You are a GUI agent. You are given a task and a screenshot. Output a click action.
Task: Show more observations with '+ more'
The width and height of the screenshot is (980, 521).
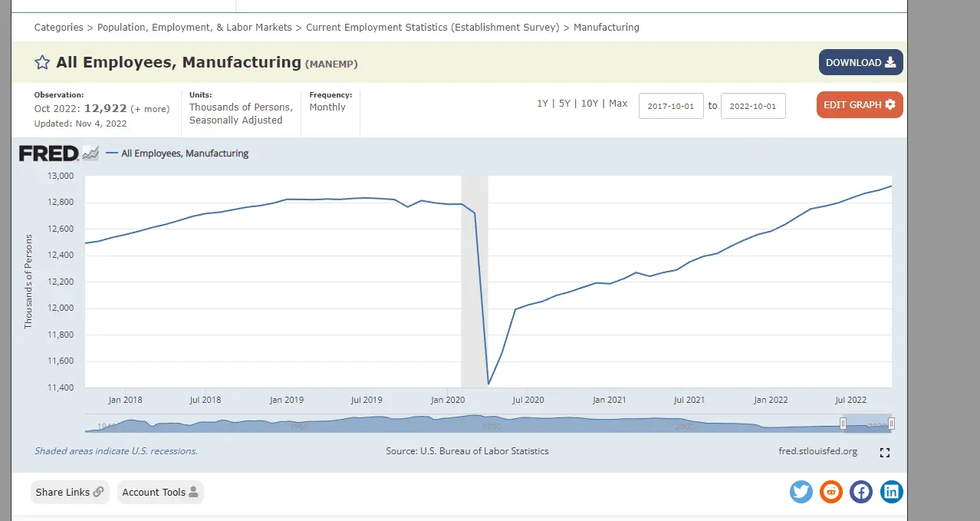click(x=150, y=109)
